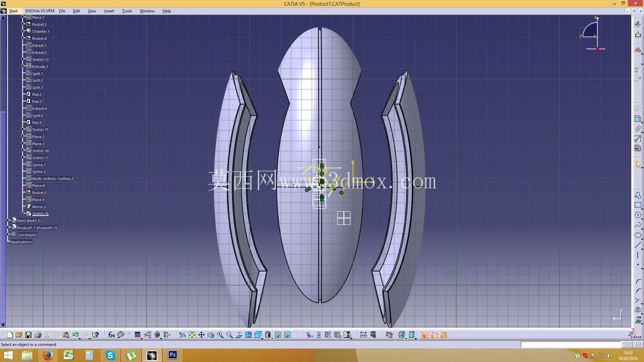This screenshot has width=644, height=362.
Task: Open the Start menu
Action: (13, 11)
